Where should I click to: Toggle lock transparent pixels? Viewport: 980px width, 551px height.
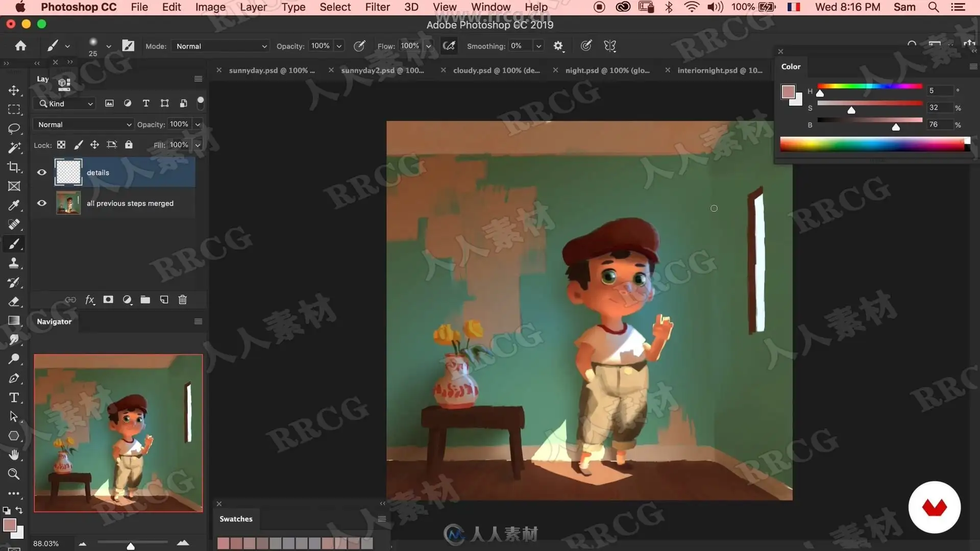tap(61, 145)
